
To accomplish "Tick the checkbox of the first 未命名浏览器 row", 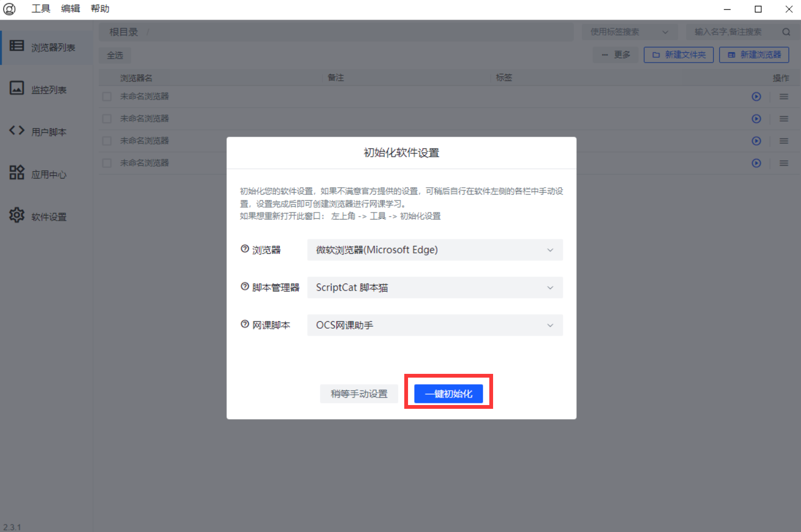I will [107, 96].
